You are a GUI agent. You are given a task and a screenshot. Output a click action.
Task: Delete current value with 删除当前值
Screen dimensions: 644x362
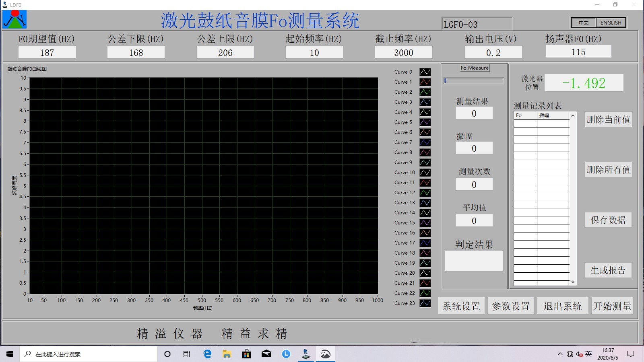[608, 119]
